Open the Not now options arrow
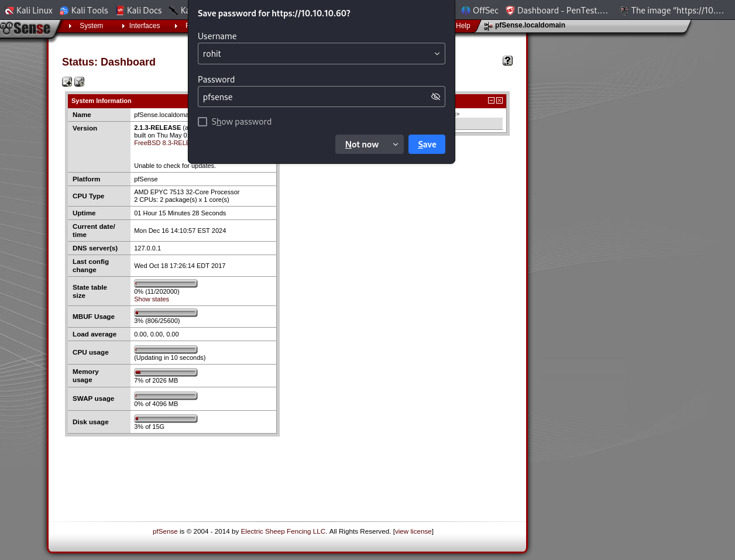Screen dimensions: 735x560 (x=396, y=145)
